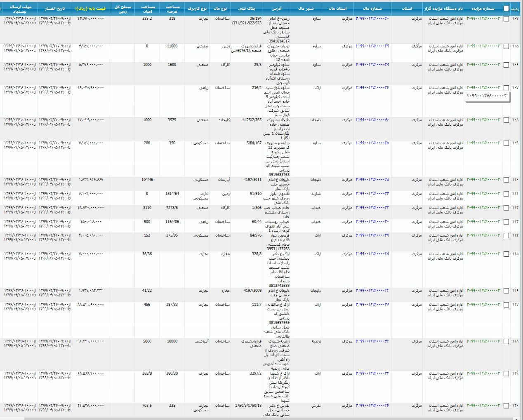Check the checkbox for row 104
The height and width of the screenshot is (420, 523).
(506, 19)
